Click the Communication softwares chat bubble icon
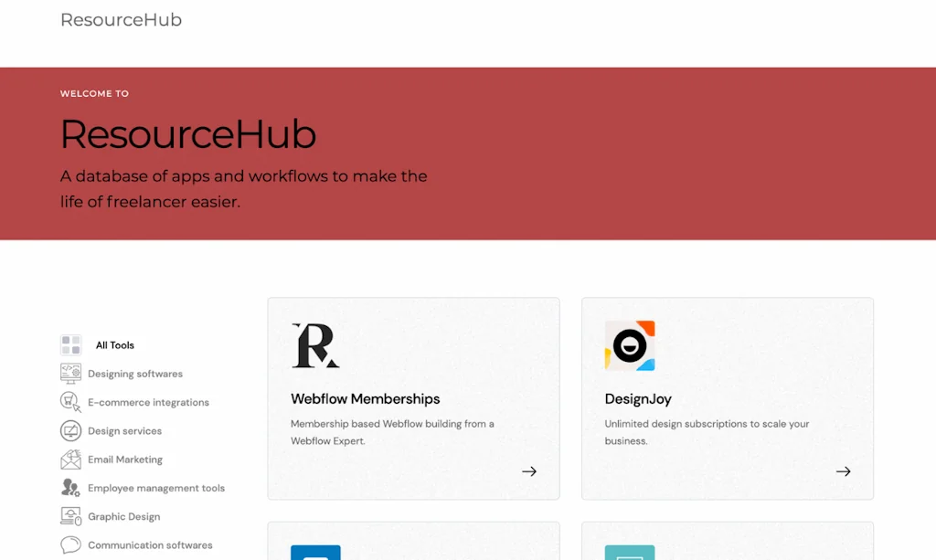This screenshot has height=560, width=936. [x=70, y=545]
